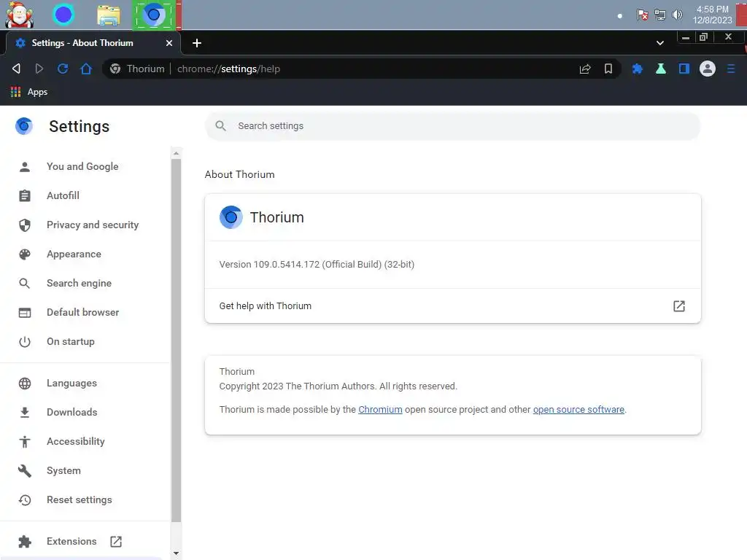Screen dimensions: 747x560
Task: Toggle the side panel icon
Action: click(x=684, y=69)
